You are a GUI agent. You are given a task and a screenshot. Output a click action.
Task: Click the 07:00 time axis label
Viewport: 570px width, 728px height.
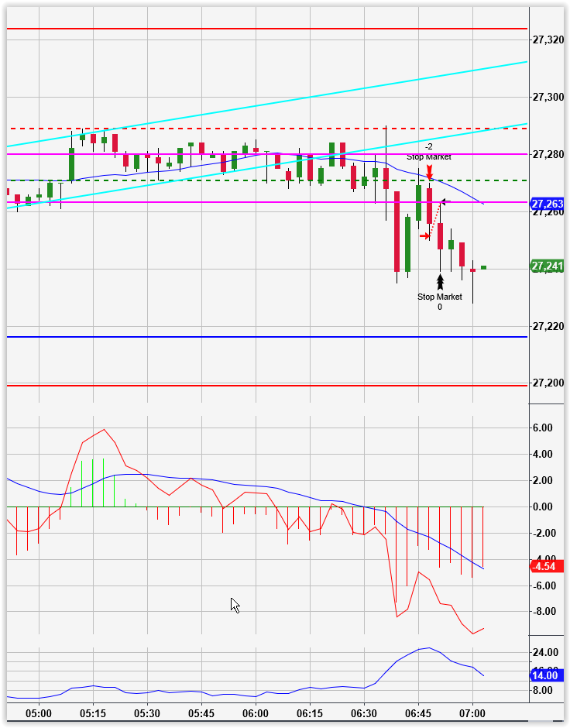tap(472, 713)
